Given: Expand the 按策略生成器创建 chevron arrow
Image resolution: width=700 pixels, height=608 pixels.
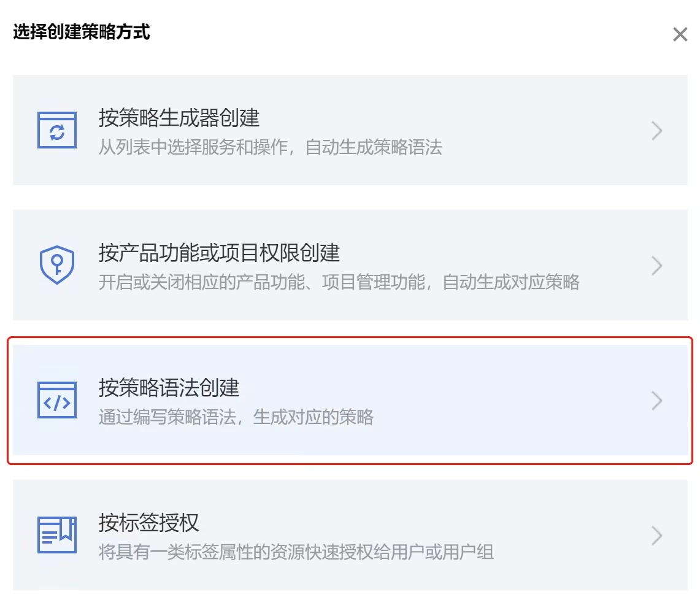Looking at the screenshot, I should point(657,131).
